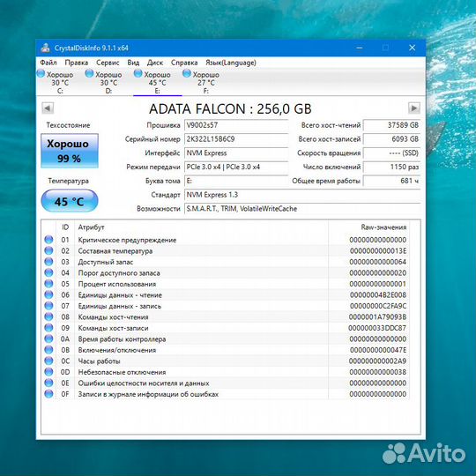This screenshot has height=476, width=476.
Task: Click raw value 00000004B2E008
Action: pyautogui.click(x=378, y=295)
